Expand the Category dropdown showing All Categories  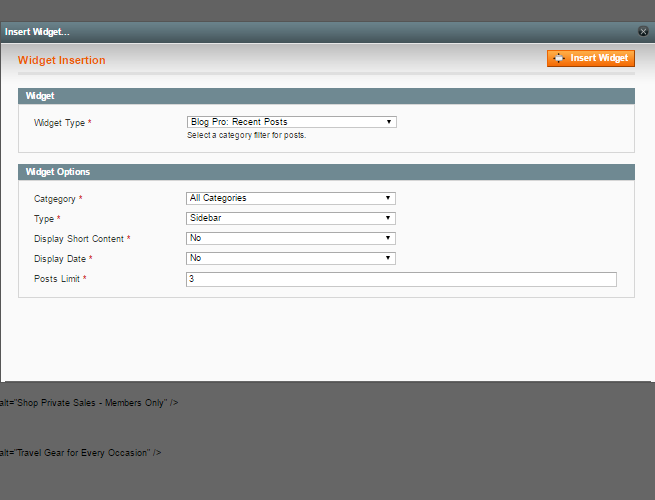[291, 198]
